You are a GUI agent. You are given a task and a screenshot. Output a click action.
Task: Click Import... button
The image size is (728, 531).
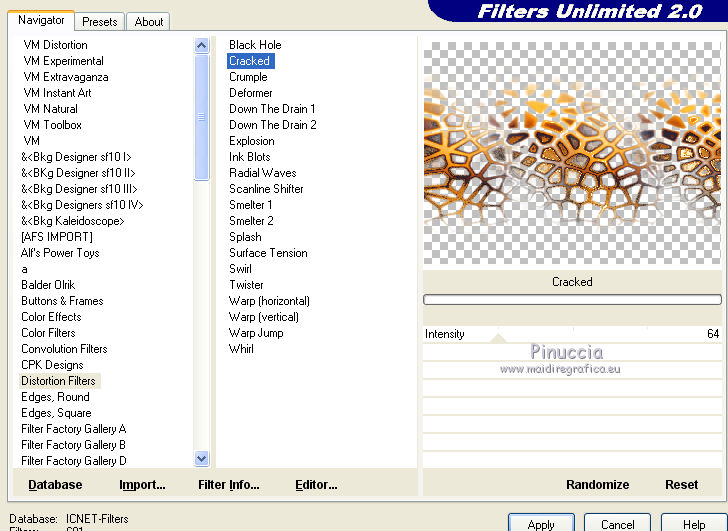click(x=142, y=485)
